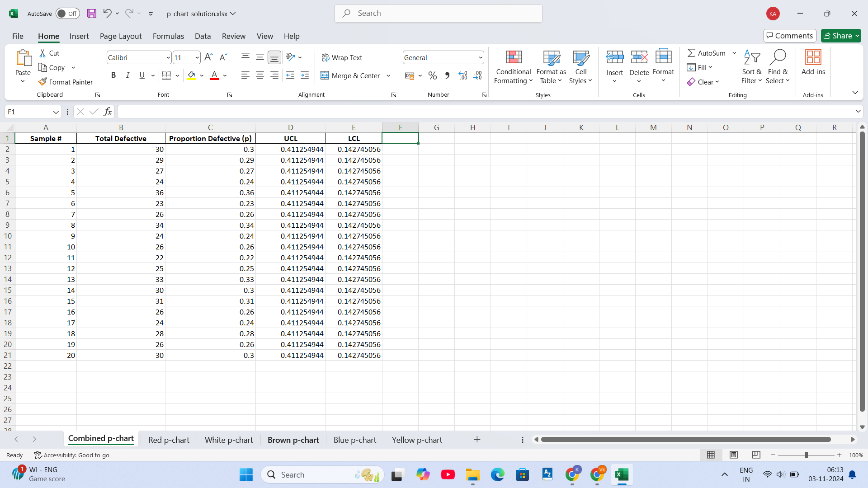This screenshot has height=488, width=868.
Task: Apply percent style to selection
Action: tap(432, 75)
